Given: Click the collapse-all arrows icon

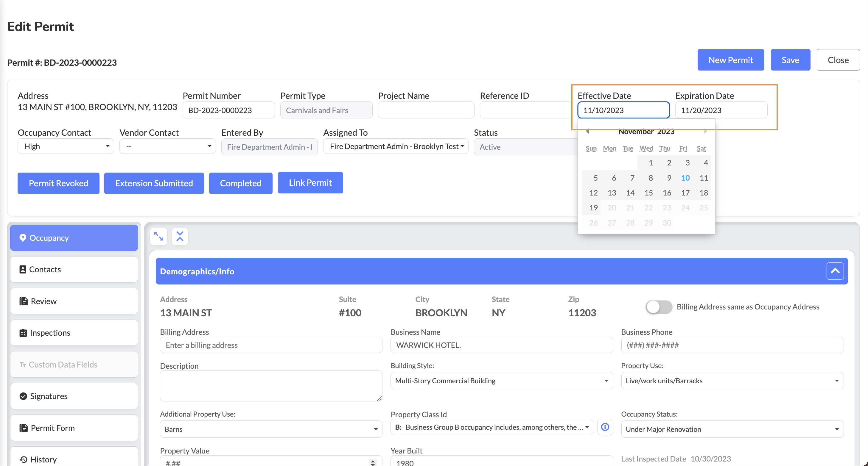Looking at the screenshot, I should tap(180, 236).
